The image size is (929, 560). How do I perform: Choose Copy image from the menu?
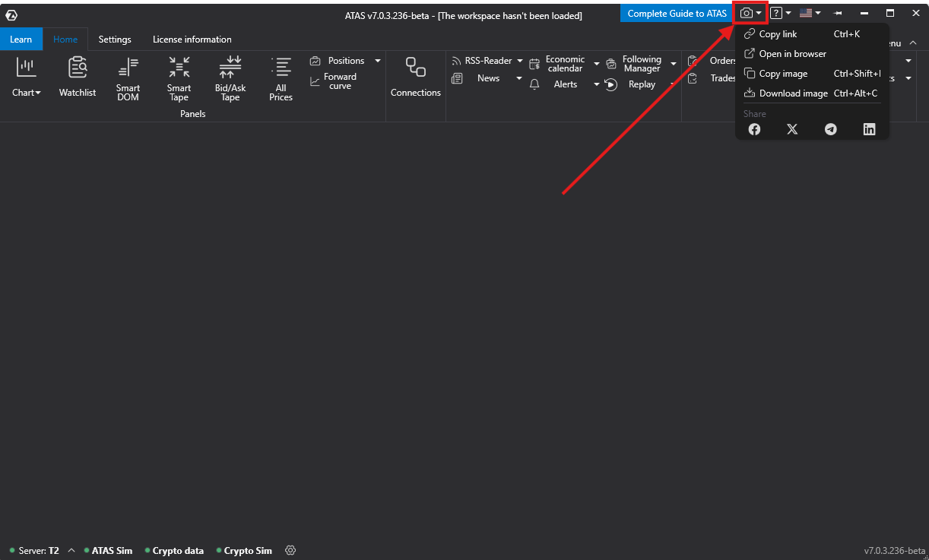[x=812, y=74]
